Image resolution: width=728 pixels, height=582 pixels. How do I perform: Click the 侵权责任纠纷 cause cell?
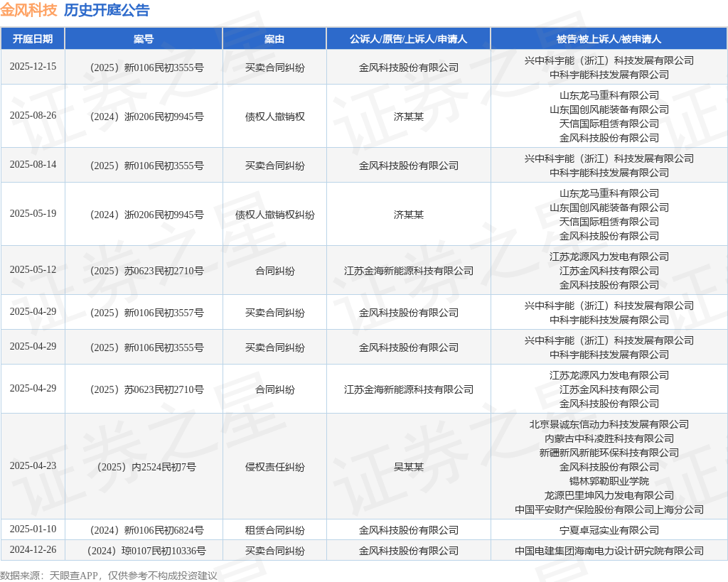coord(275,467)
